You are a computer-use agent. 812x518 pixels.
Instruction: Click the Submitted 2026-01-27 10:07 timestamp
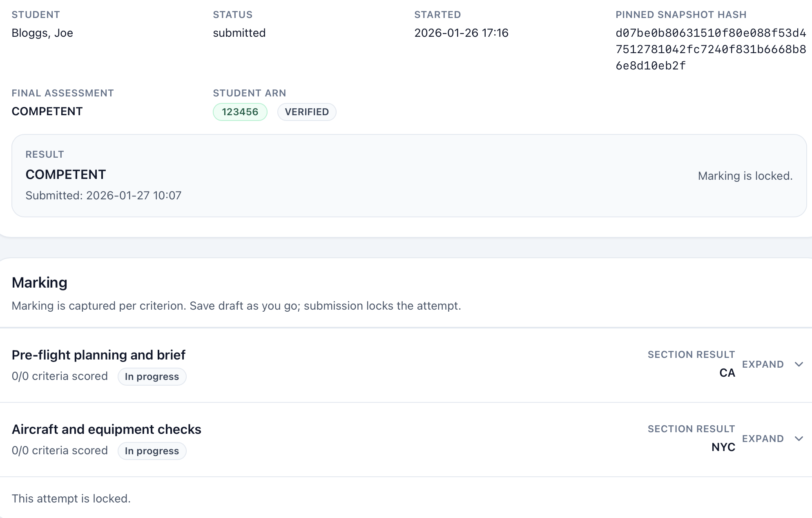pos(103,196)
